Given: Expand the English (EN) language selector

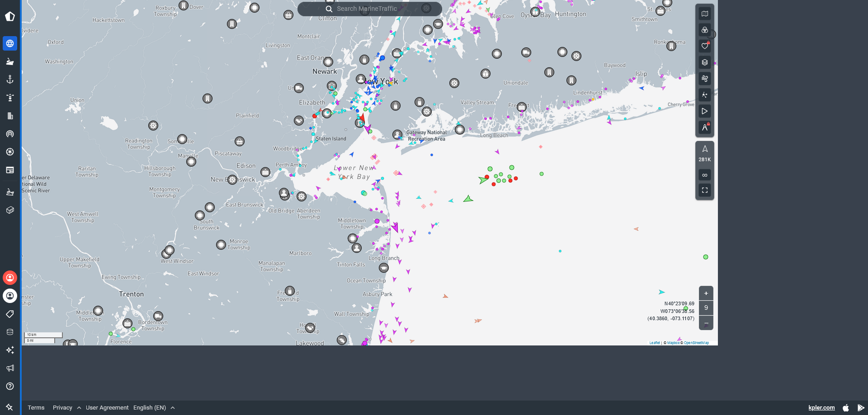Looking at the screenshot, I should tap(154, 407).
